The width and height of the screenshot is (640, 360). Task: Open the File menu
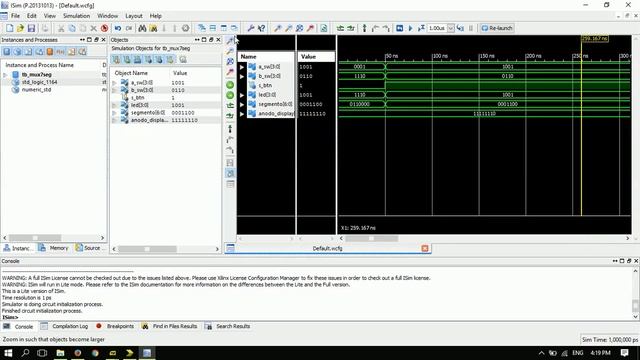16,16
